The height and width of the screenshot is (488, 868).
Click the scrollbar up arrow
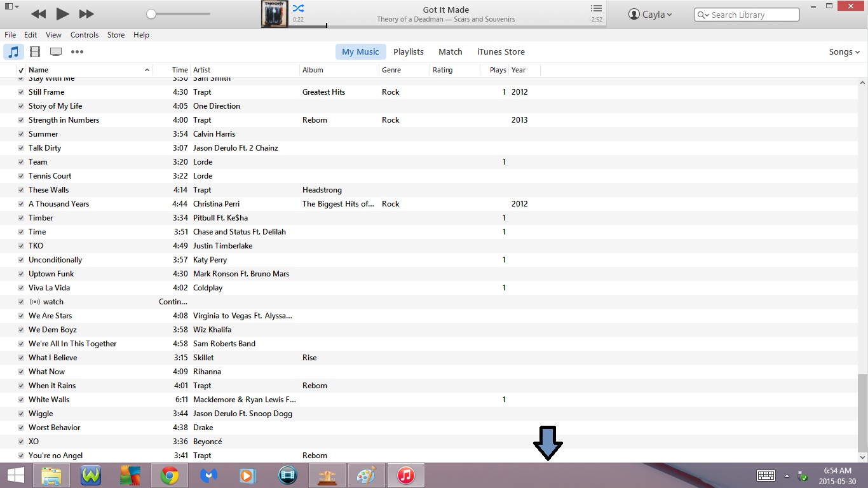point(862,83)
